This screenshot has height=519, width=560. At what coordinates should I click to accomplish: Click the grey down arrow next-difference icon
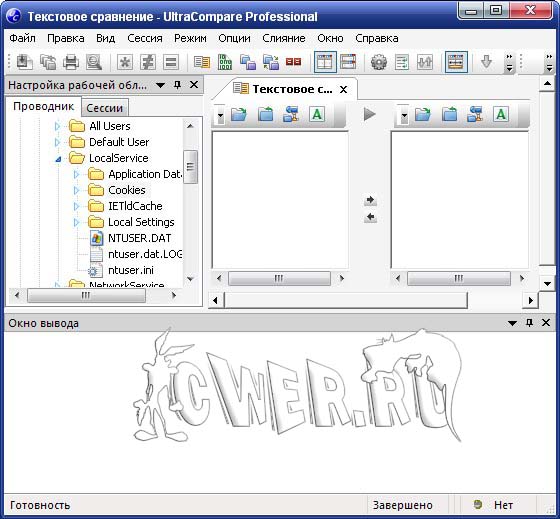486,62
